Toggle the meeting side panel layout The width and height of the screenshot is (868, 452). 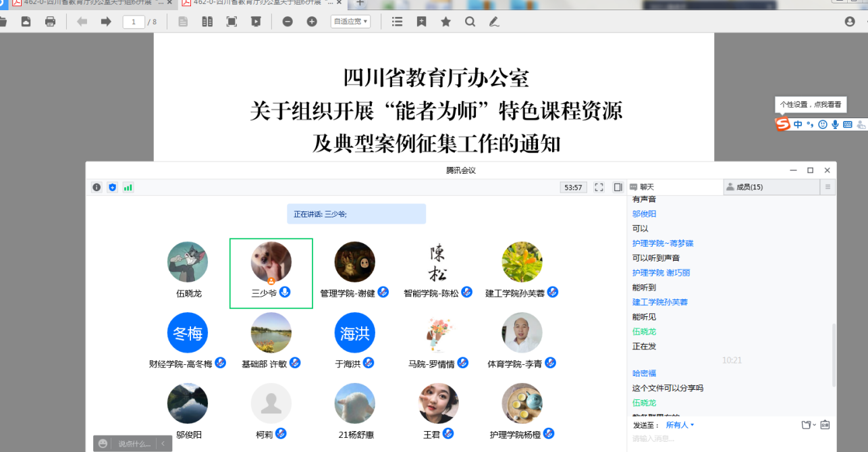pos(617,187)
